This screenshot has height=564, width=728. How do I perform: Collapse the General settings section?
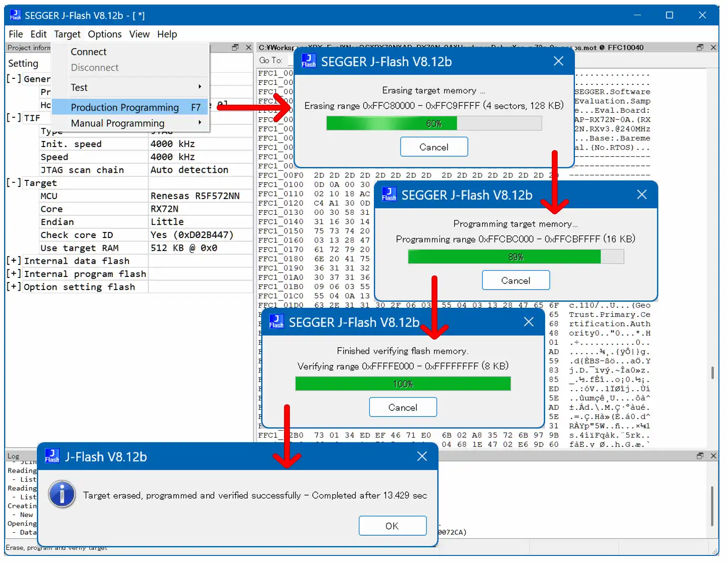point(14,79)
